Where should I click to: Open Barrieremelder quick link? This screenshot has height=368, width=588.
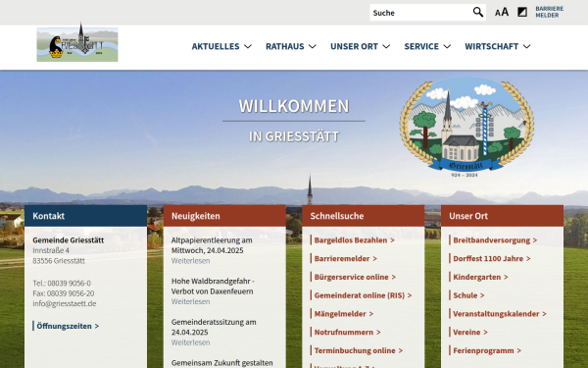[345, 258]
